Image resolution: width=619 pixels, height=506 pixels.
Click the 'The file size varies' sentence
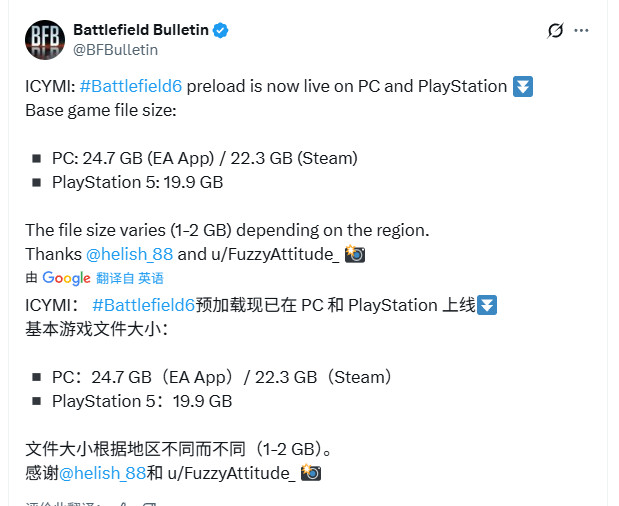tap(227, 230)
